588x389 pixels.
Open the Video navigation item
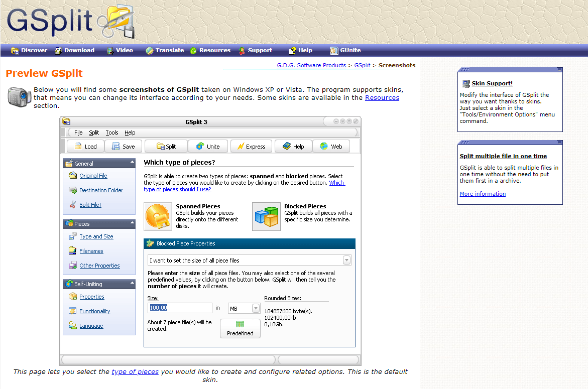120,50
